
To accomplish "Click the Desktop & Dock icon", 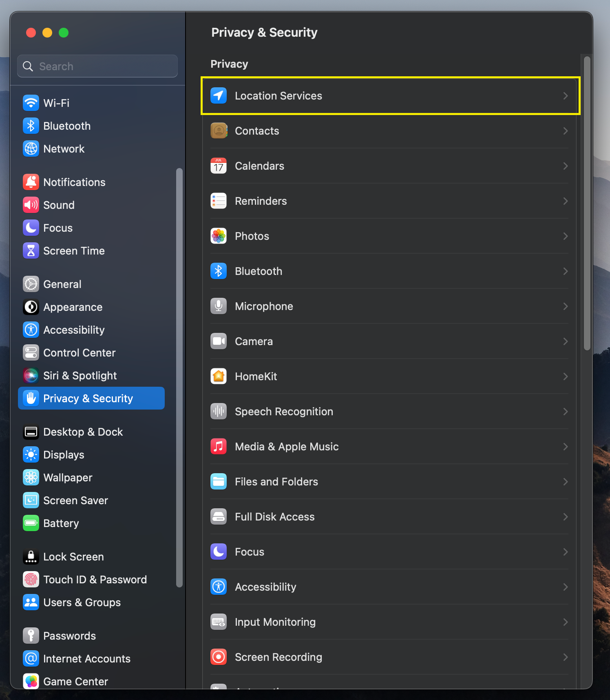I will click(31, 432).
